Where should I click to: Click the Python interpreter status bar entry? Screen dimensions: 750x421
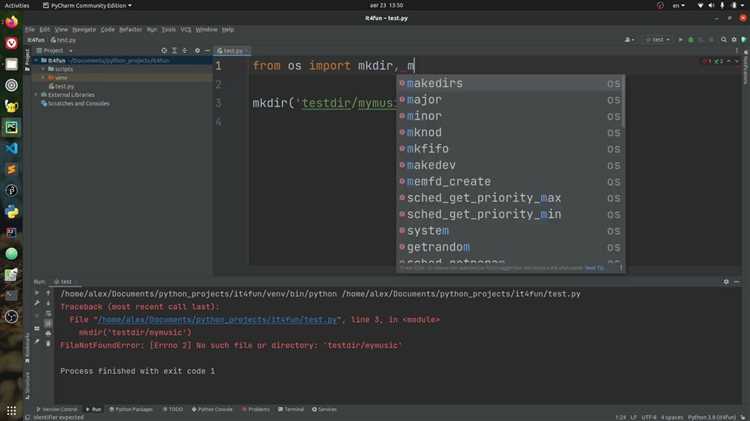point(712,417)
